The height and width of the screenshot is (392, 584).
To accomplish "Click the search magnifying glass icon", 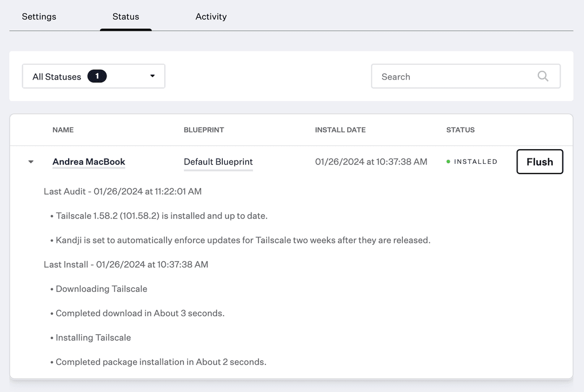I will tap(542, 76).
